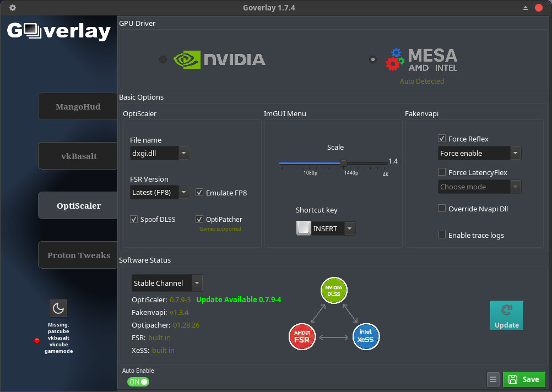Click Update Available 0.7.9-4 text
The height and width of the screenshot is (392, 552).
point(239,300)
